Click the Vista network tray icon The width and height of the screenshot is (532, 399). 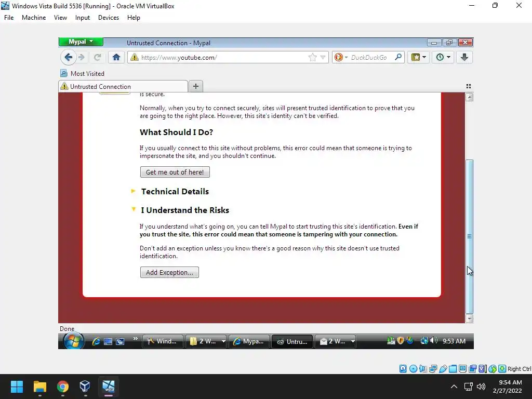424,341
